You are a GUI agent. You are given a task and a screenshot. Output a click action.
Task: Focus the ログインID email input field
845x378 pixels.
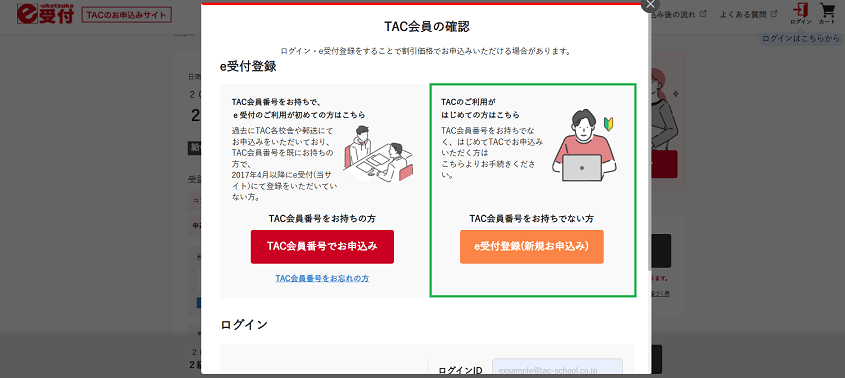click(x=557, y=367)
